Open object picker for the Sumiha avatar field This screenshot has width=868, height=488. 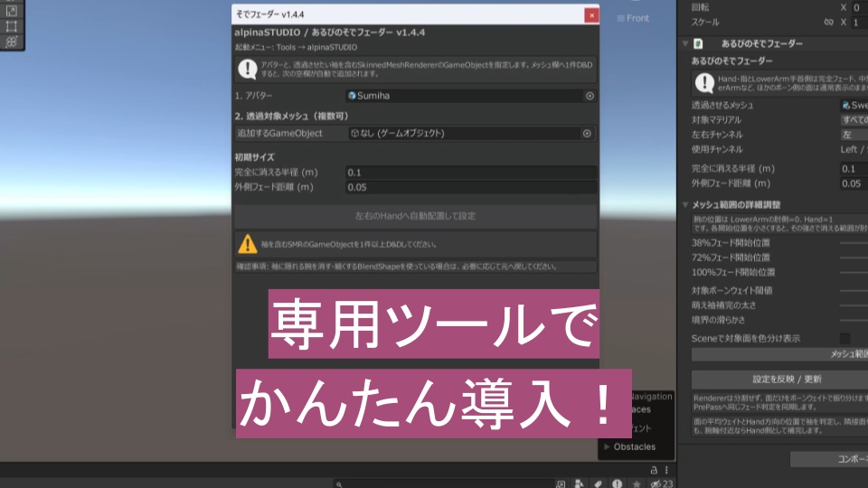590,96
